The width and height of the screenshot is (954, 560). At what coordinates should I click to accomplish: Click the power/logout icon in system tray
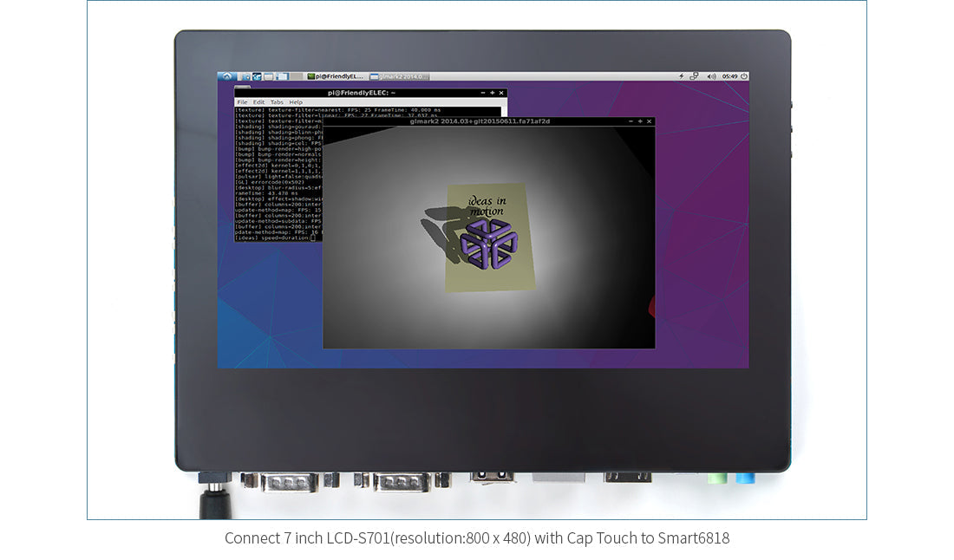point(744,76)
